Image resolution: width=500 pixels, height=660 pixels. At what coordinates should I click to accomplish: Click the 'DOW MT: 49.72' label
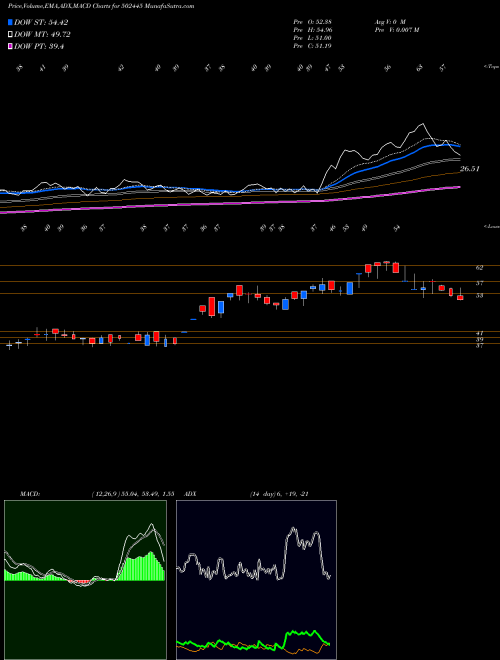(x=43, y=35)
